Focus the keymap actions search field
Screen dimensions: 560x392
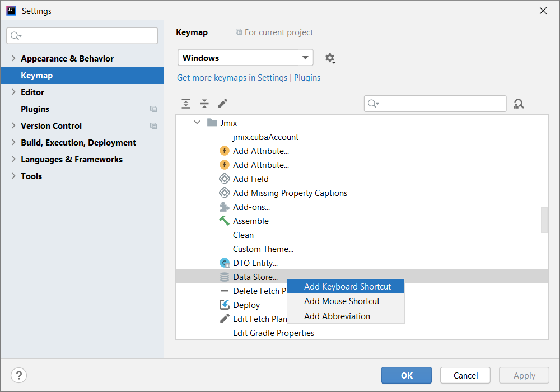435,104
